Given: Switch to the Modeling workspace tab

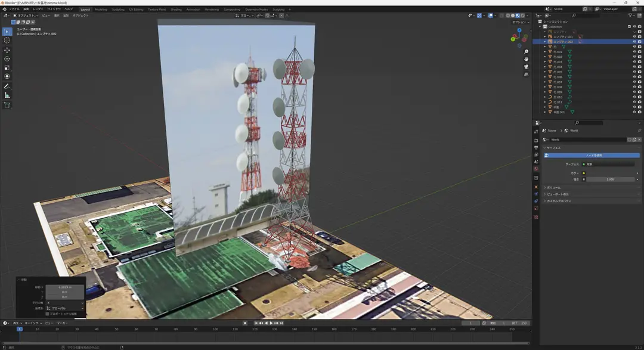Looking at the screenshot, I should [101, 10].
